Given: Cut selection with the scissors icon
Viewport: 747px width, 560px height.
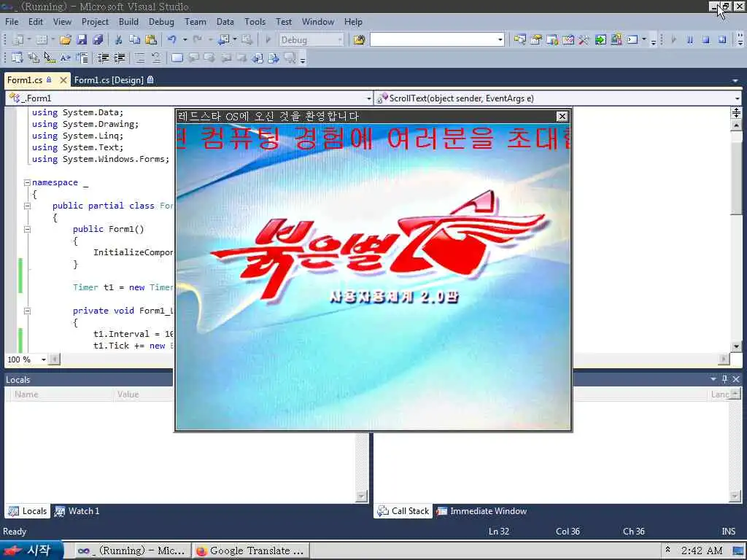Looking at the screenshot, I should tap(118, 40).
